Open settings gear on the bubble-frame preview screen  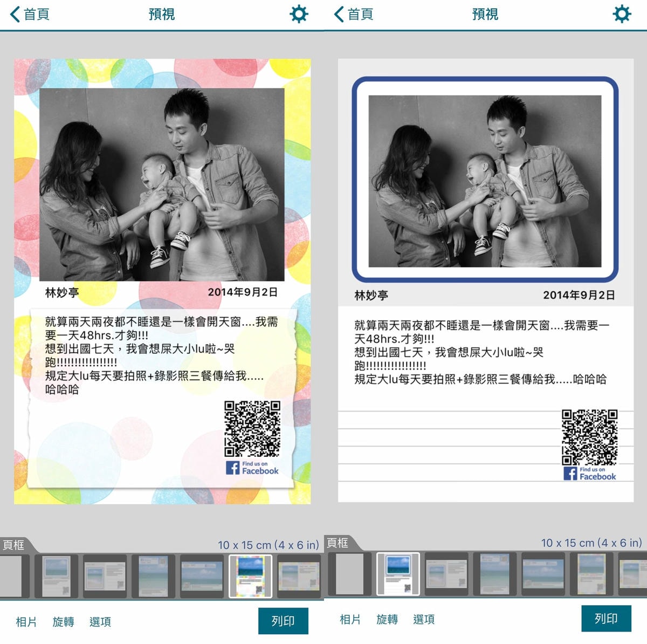[x=299, y=14]
